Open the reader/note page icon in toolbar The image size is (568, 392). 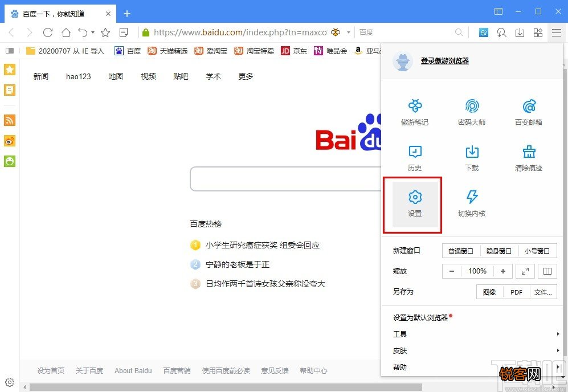click(x=124, y=32)
